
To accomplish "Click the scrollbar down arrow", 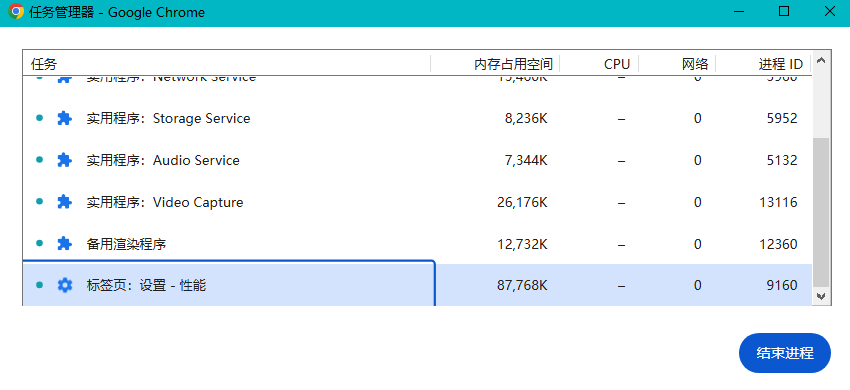I will coord(821,296).
